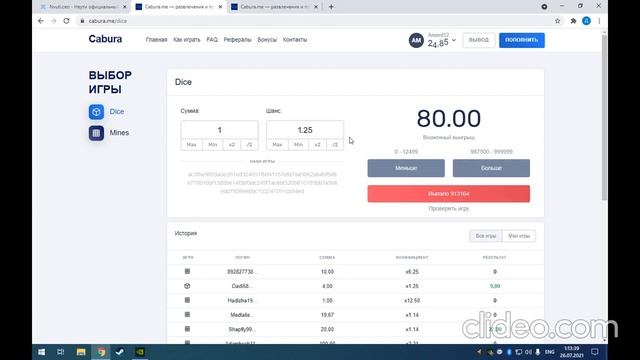The image size is (640, 360).
Task: Open Task View in the taskbar
Action: pyautogui.click(x=60, y=352)
